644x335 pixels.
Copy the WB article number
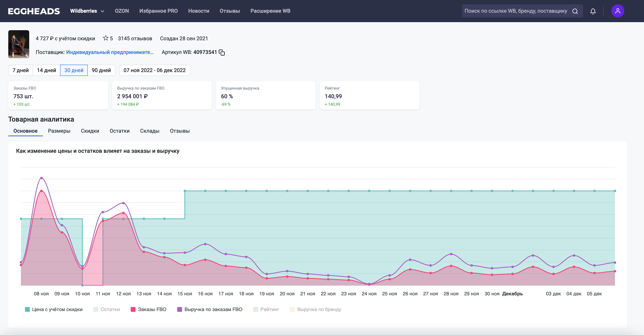point(222,52)
